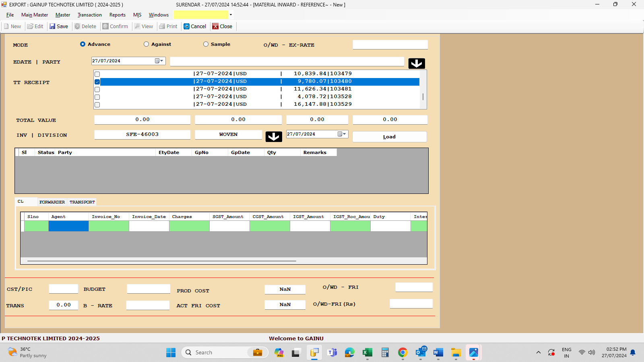The image size is (644, 362).
Task: Launch Microsoft Teams from taskbar
Action: tap(332, 353)
